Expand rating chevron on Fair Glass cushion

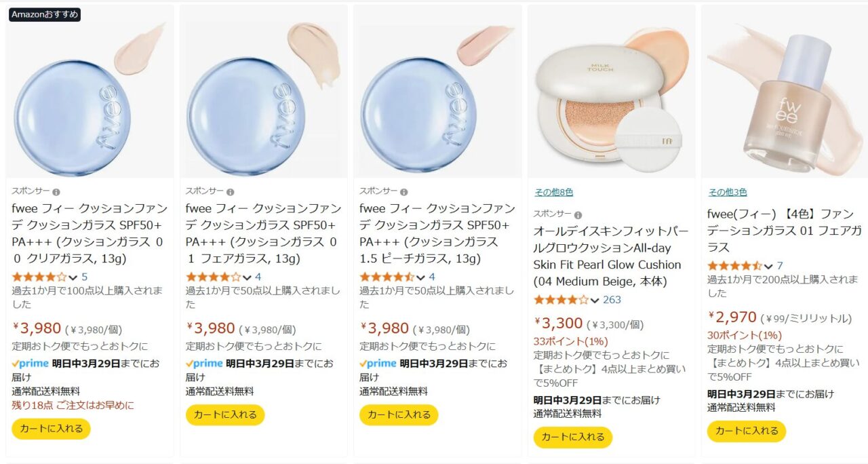click(x=247, y=277)
